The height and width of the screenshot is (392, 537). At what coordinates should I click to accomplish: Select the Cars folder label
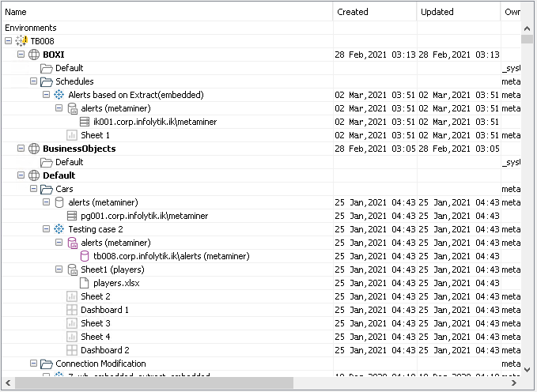(x=64, y=189)
